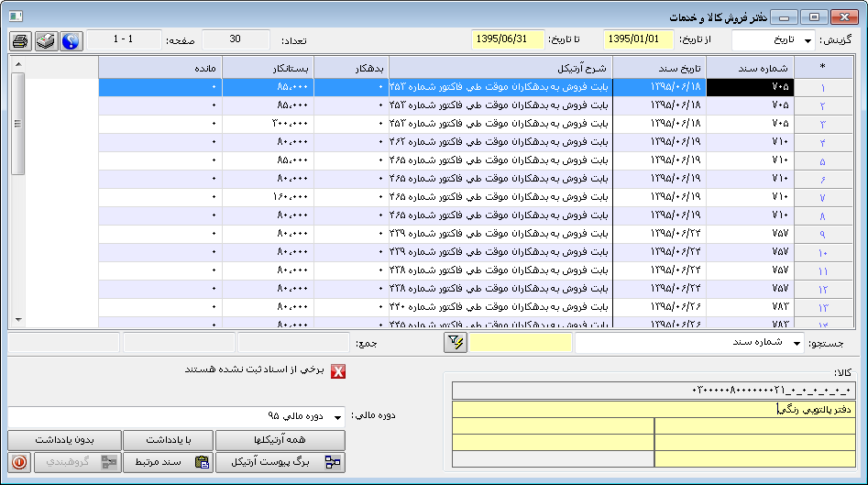The height and width of the screenshot is (485, 868).
Task: Click the شماره سند column header
Action: tap(750, 68)
